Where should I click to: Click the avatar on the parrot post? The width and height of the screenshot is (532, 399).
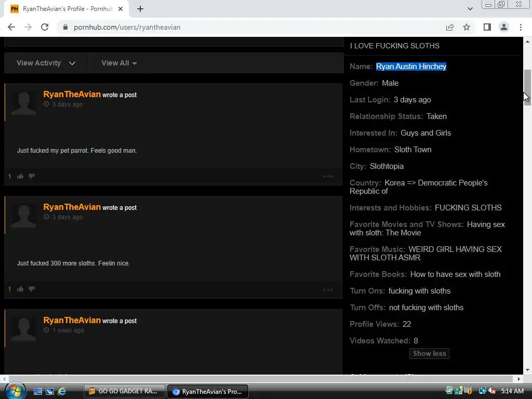click(x=24, y=103)
